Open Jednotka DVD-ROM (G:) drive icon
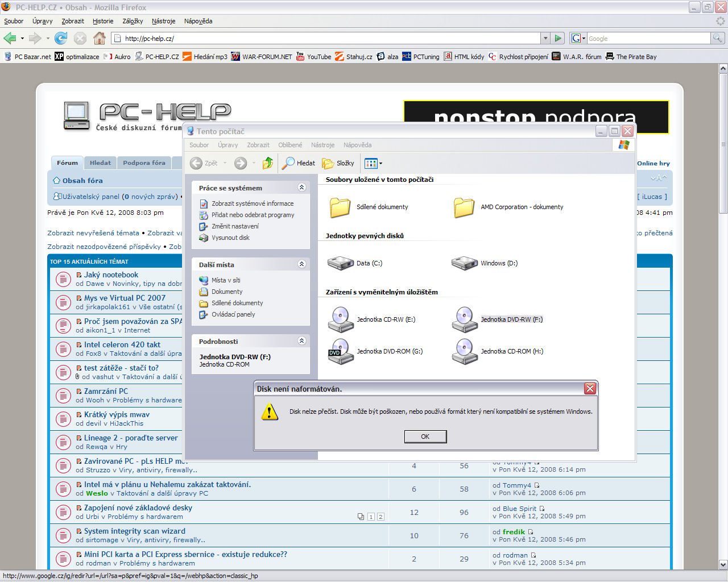 point(341,351)
